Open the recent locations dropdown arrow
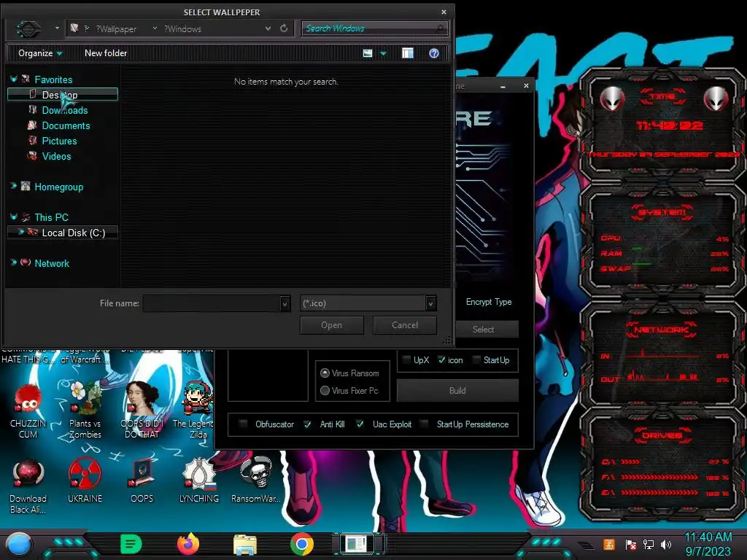This screenshot has width=747, height=560. [57, 28]
